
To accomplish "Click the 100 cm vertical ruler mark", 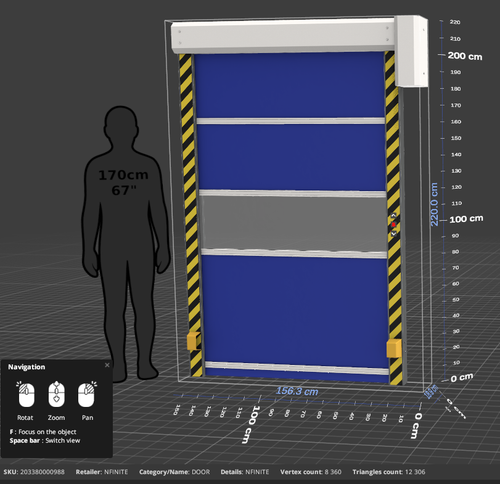I will (x=466, y=219).
